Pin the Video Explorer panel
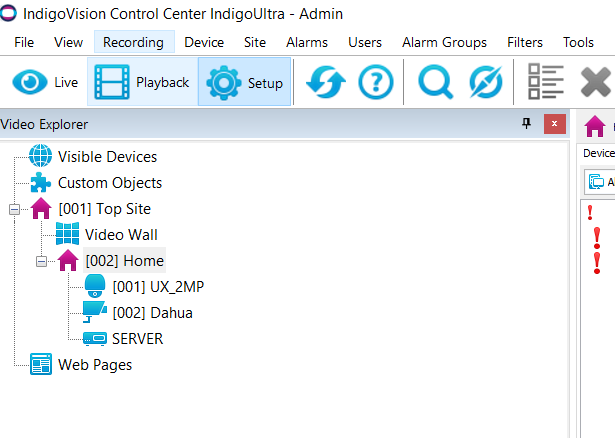Image resolution: width=615 pixels, height=438 pixels. click(x=527, y=124)
